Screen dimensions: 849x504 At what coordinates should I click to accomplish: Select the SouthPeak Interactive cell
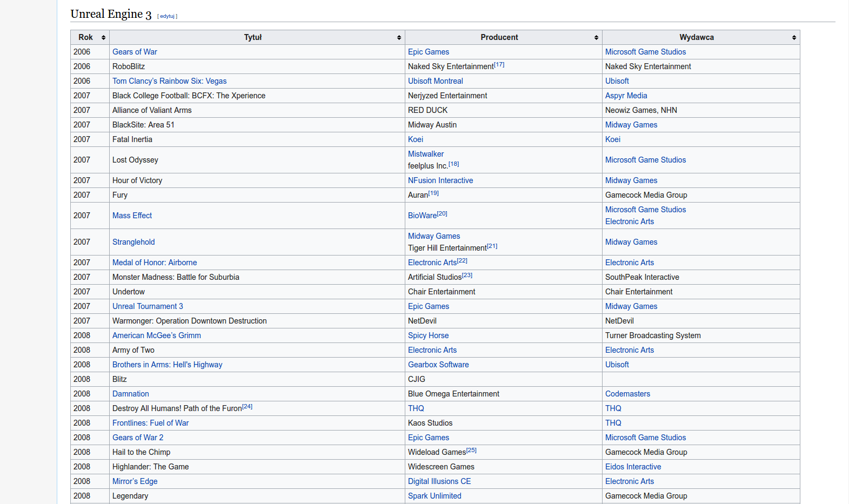[x=701, y=277]
